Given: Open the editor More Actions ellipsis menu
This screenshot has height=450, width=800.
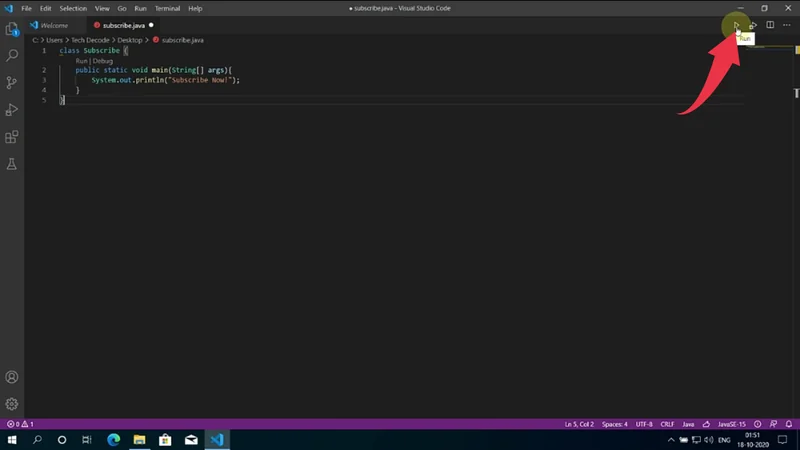Looking at the screenshot, I should (787, 25).
